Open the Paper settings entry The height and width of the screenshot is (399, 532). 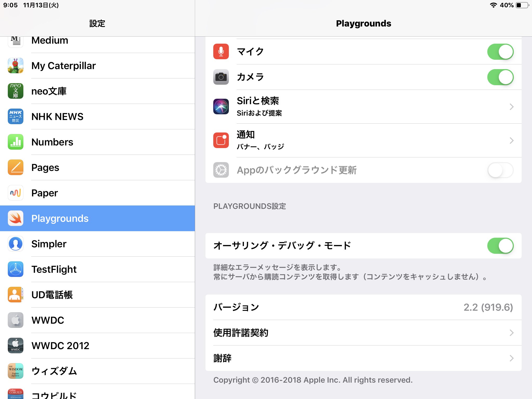coord(97,193)
